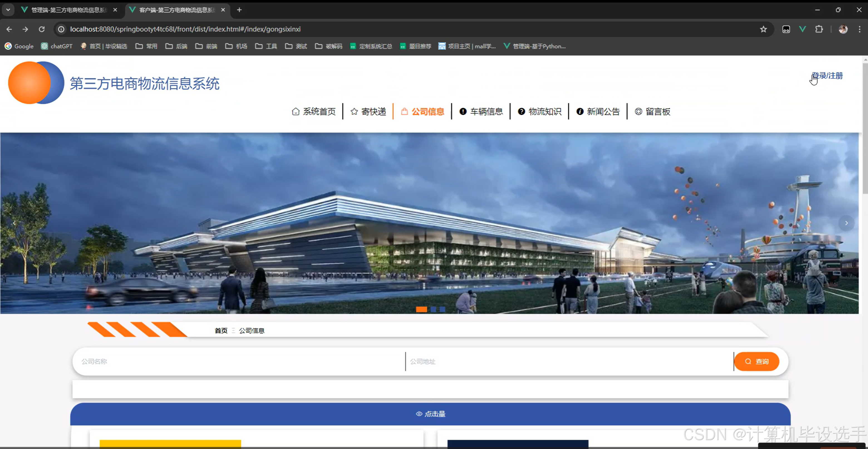868x449 pixels.
Task: Switch to the 管理端 browser tab
Action: point(69,10)
